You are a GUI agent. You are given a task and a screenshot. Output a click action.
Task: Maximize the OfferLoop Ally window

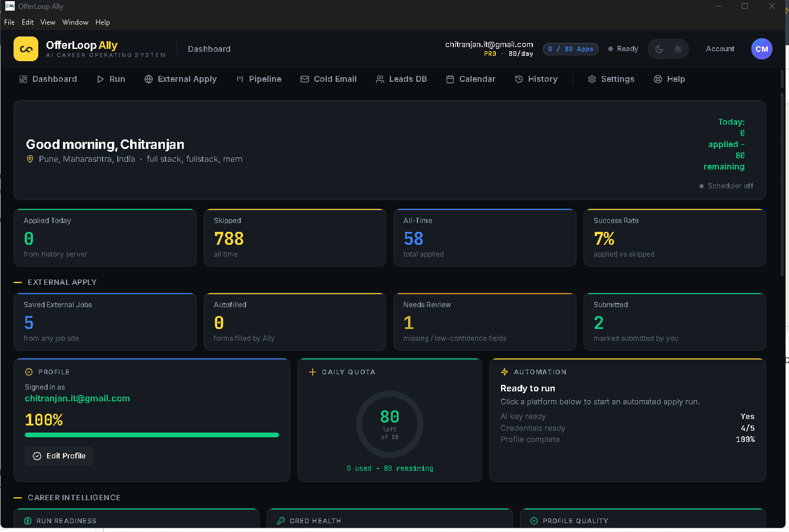click(745, 6)
